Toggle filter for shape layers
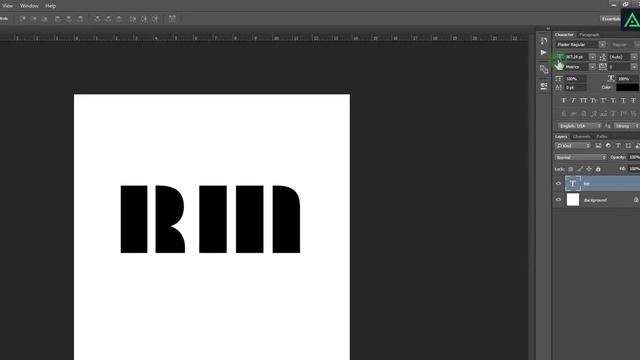640x360 pixels. (x=628, y=146)
